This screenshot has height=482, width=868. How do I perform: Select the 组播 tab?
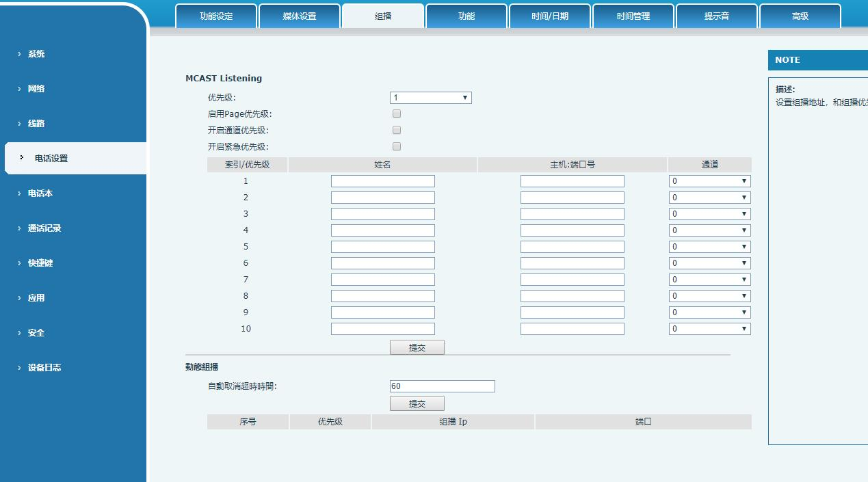[x=383, y=16]
